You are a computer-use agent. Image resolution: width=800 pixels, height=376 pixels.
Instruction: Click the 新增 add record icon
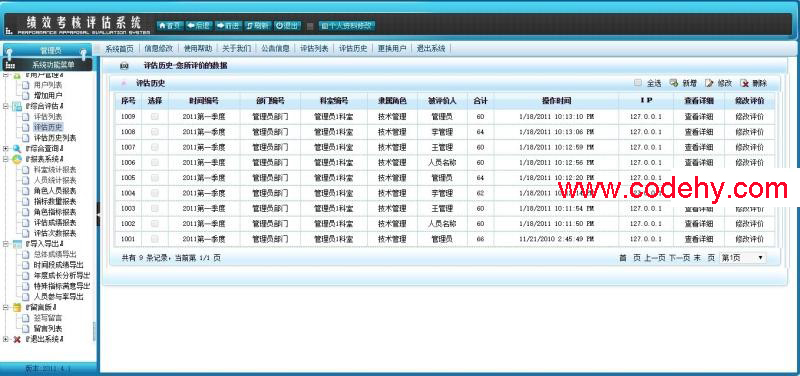coord(673,83)
